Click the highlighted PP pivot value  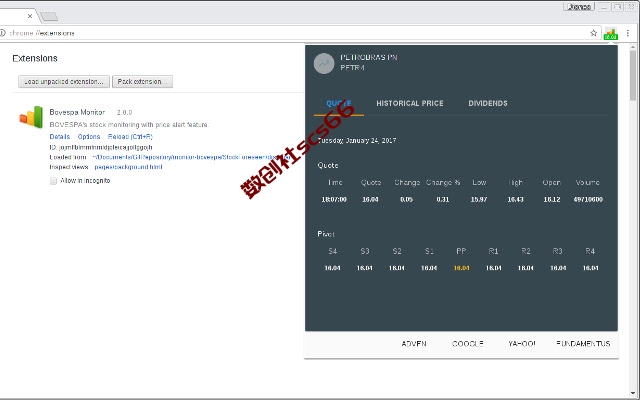coord(461,268)
